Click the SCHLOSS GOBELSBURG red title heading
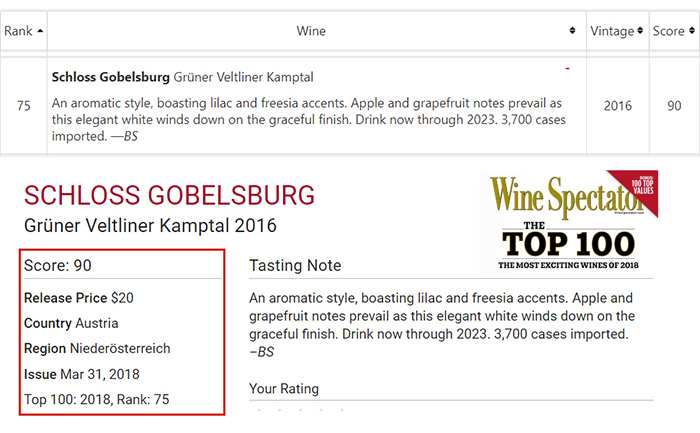This screenshot has width=700, height=433. tap(169, 196)
